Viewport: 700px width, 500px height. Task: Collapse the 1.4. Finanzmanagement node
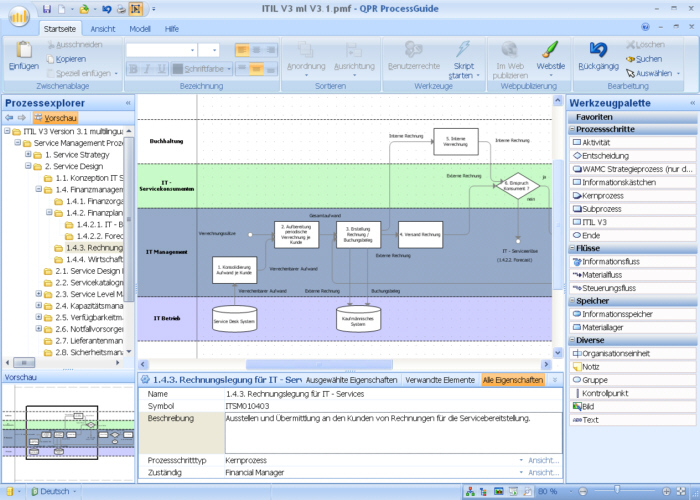click(x=39, y=189)
